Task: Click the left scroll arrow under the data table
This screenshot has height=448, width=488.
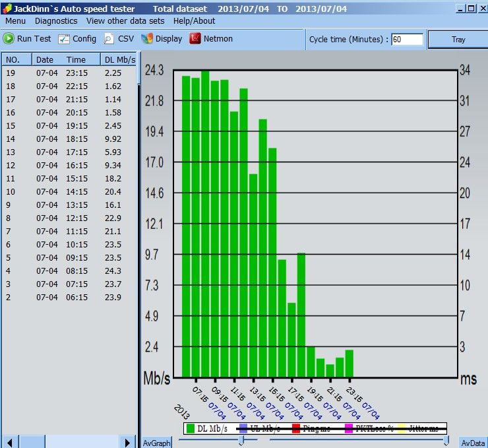Action: (x=10, y=442)
